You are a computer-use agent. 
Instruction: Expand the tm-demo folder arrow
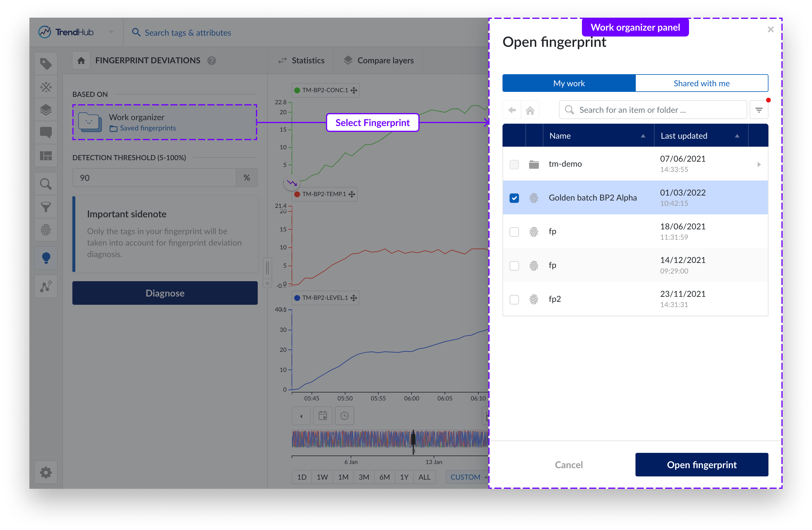759,165
